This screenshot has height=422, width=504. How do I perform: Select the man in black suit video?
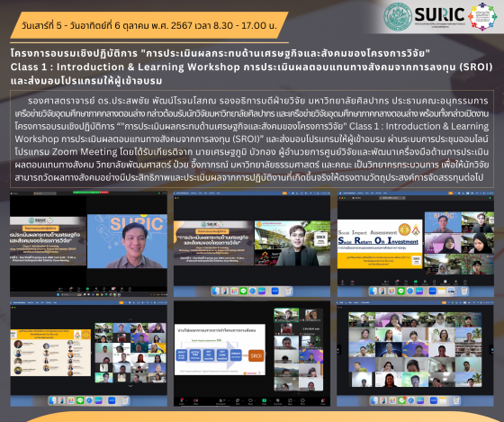click(x=292, y=243)
